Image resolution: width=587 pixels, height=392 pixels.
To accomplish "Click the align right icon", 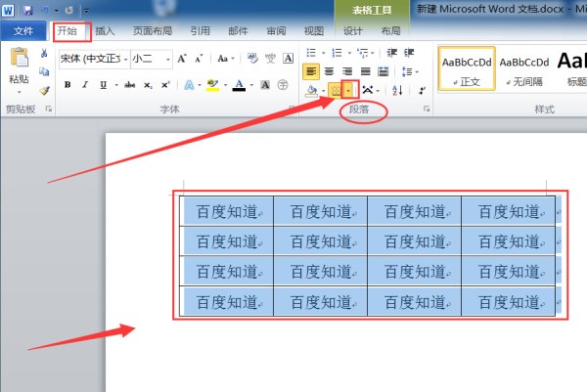I will pos(347,71).
